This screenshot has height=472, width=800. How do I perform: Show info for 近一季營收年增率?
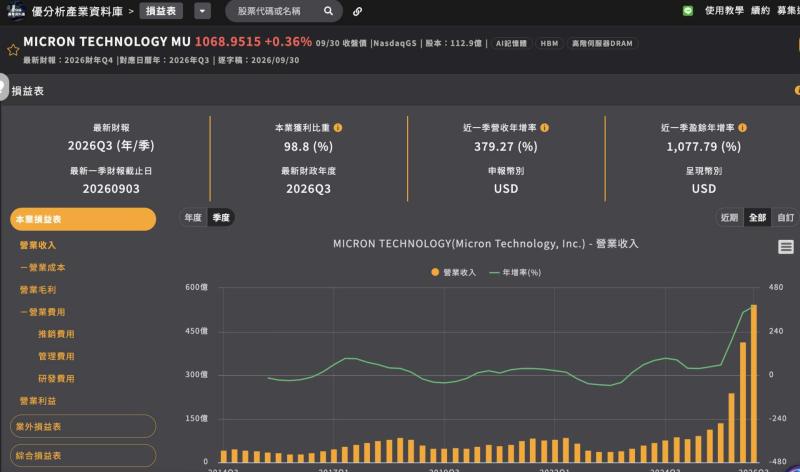pos(544,128)
